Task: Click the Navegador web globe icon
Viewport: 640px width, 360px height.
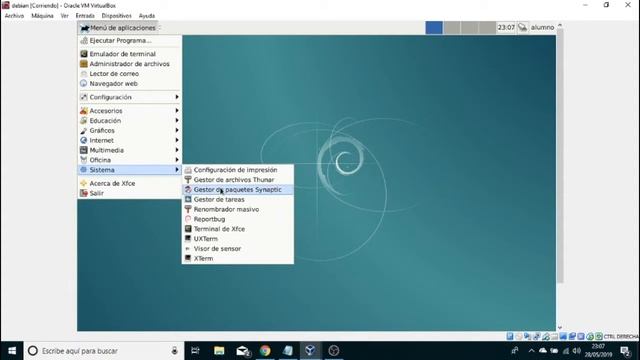Action: (x=84, y=83)
